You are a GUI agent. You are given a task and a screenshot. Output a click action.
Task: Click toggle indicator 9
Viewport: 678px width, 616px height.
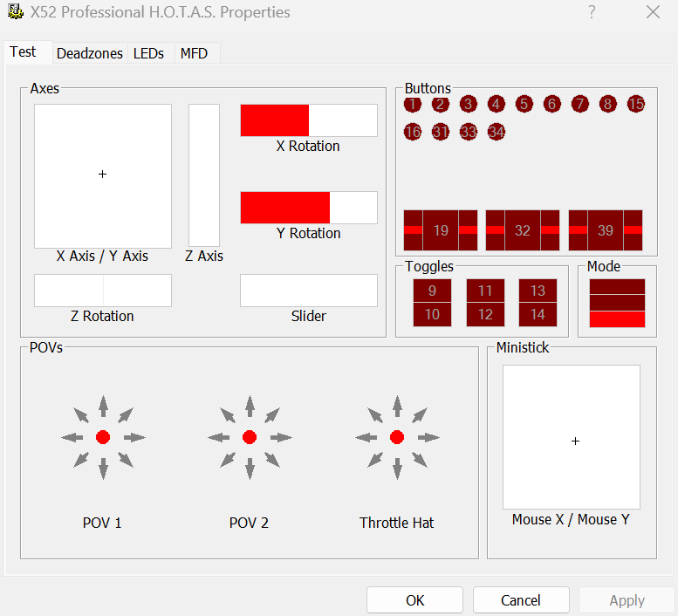pos(433,291)
